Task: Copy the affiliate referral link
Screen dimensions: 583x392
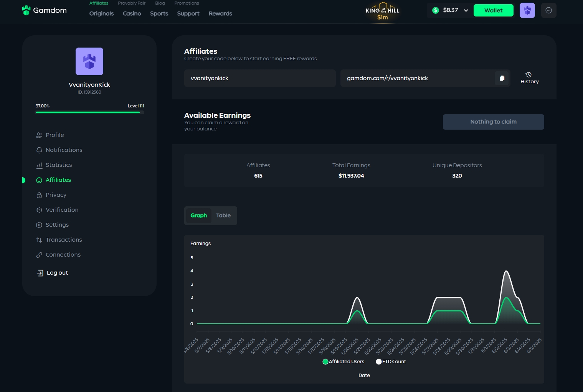Action: (x=502, y=78)
